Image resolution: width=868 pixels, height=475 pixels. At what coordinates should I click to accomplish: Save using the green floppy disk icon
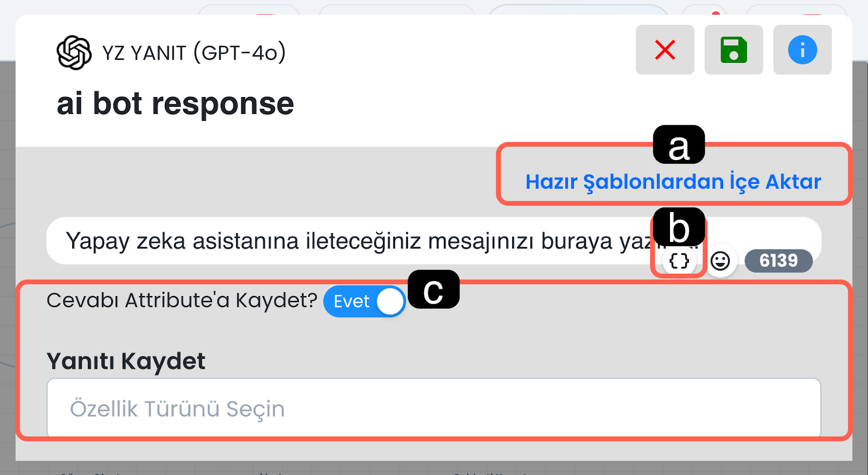point(733,50)
